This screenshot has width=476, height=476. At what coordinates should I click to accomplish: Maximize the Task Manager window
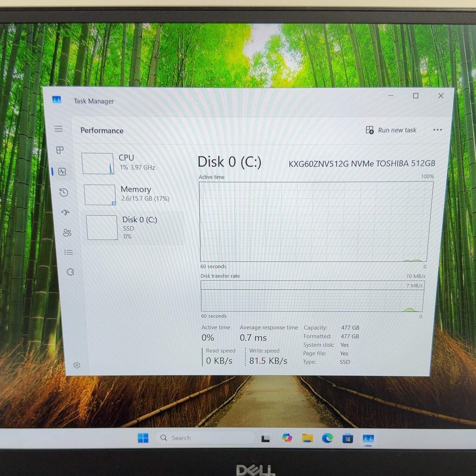coord(415,96)
